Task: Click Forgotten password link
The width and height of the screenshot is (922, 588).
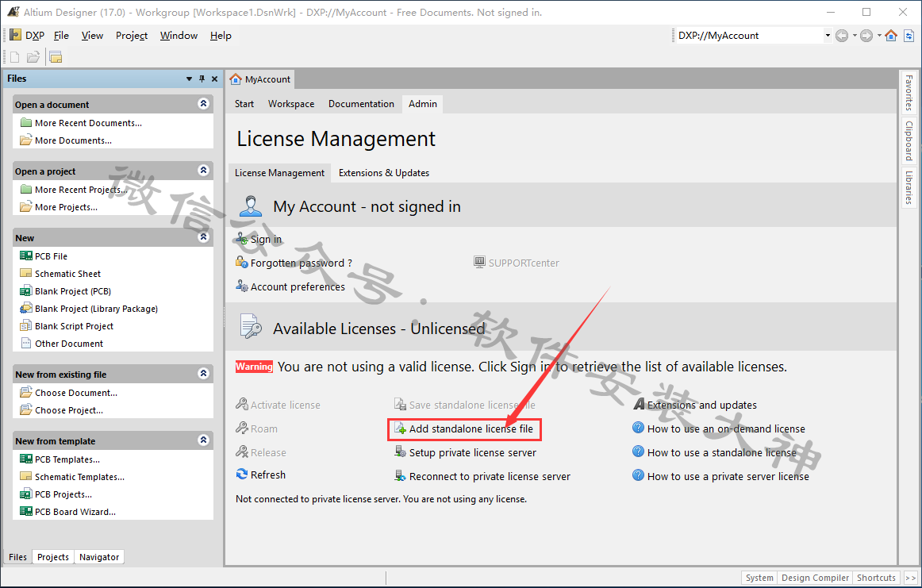Action: [301, 263]
